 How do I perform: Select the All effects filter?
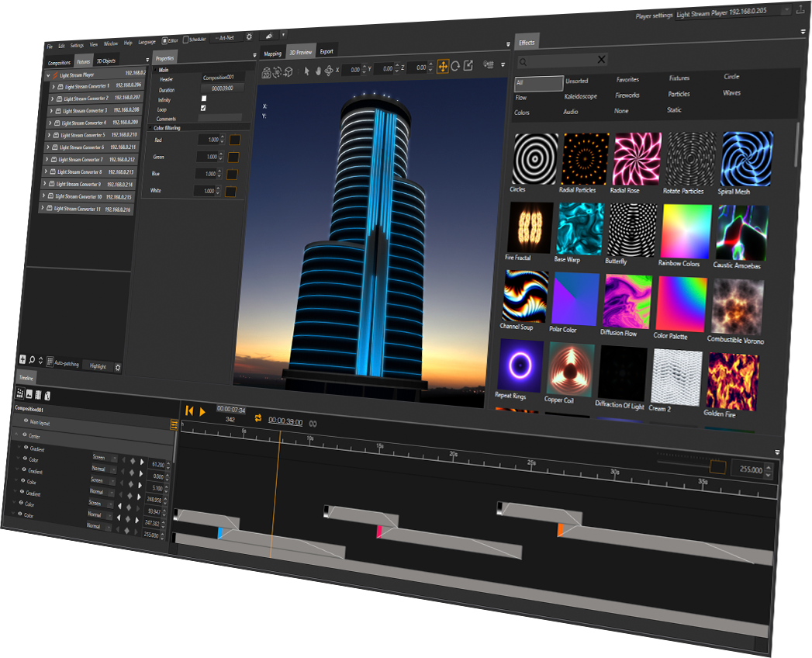coord(538,83)
